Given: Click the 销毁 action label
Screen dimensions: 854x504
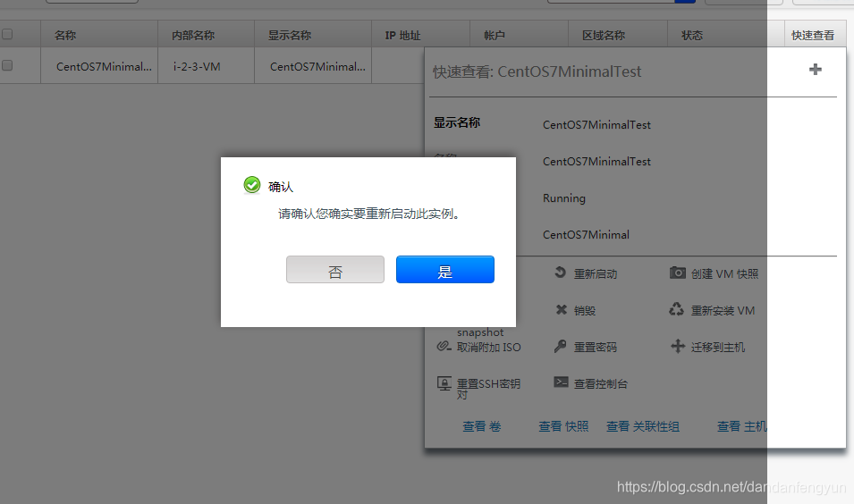Looking at the screenshot, I should click(x=585, y=311).
